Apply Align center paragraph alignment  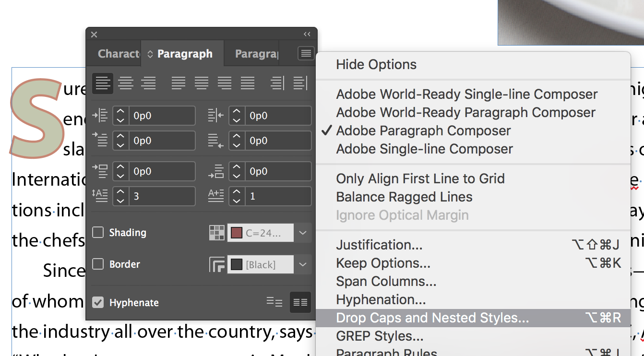126,83
